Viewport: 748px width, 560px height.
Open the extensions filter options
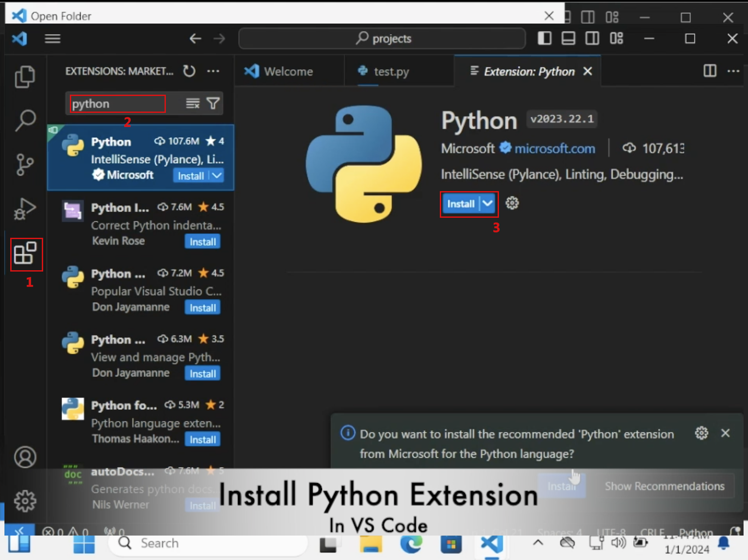(x=213, y=104)
